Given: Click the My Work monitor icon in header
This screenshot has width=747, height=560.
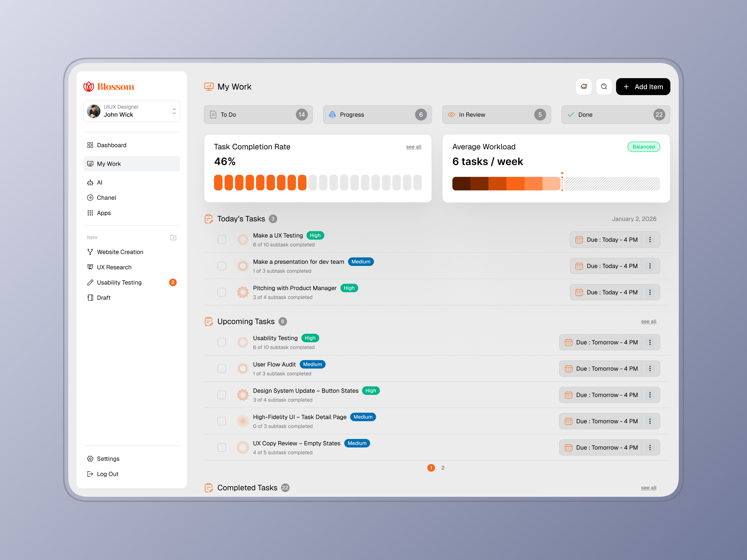Looking at the screenshot, I should (x=209, y=87).
